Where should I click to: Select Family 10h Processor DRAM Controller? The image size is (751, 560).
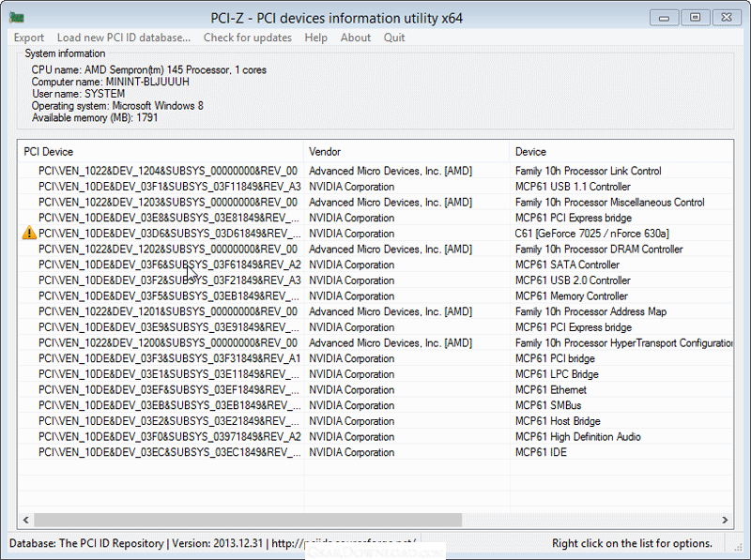(599, 249)
